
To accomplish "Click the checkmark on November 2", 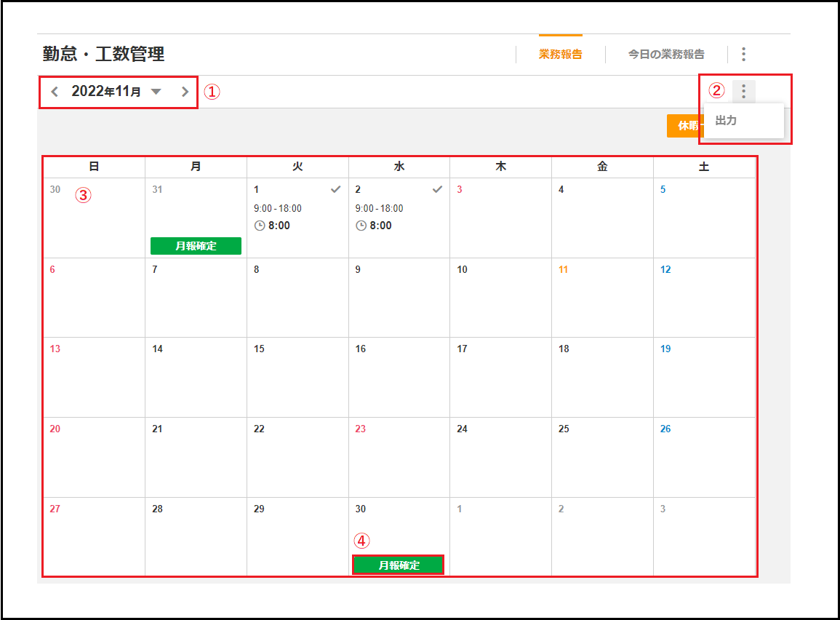I will [x=437, y=189].
